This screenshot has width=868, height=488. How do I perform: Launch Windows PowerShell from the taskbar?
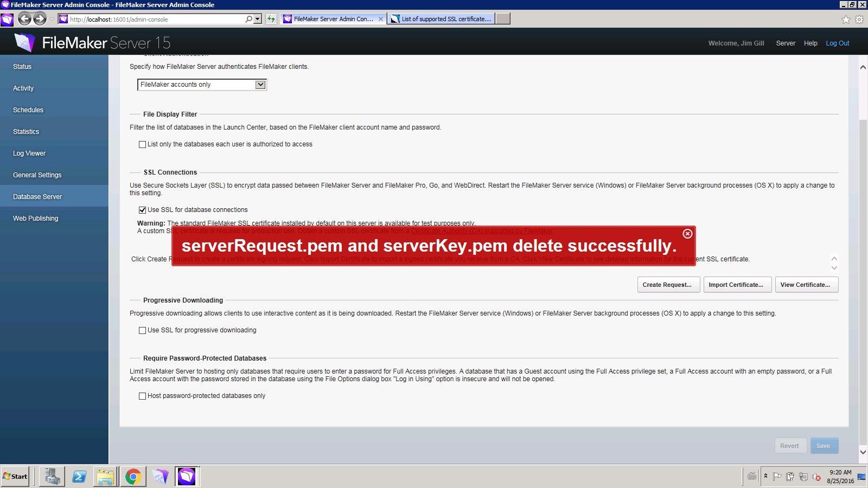79,477
